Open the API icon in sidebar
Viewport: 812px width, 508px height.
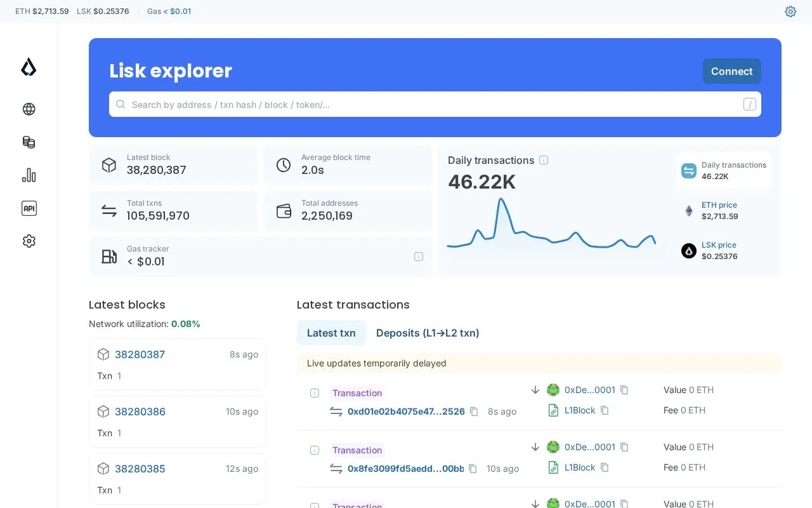pos(29,208)
